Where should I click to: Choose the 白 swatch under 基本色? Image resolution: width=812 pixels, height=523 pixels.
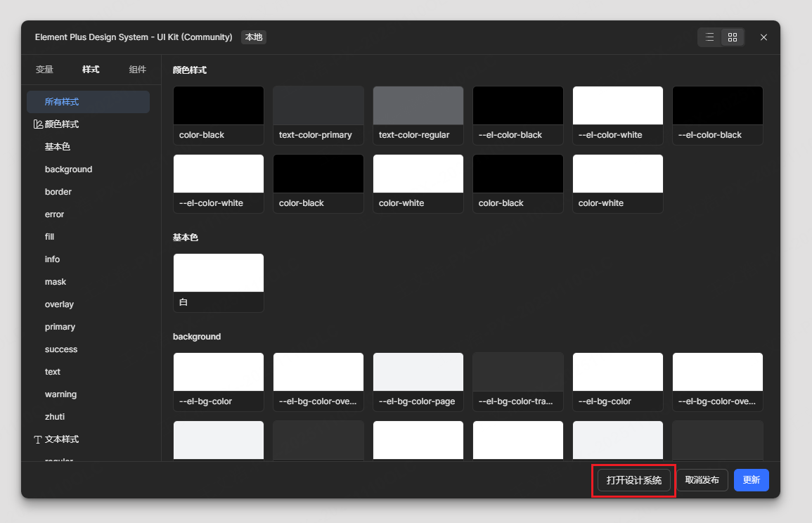pos(218,283)
